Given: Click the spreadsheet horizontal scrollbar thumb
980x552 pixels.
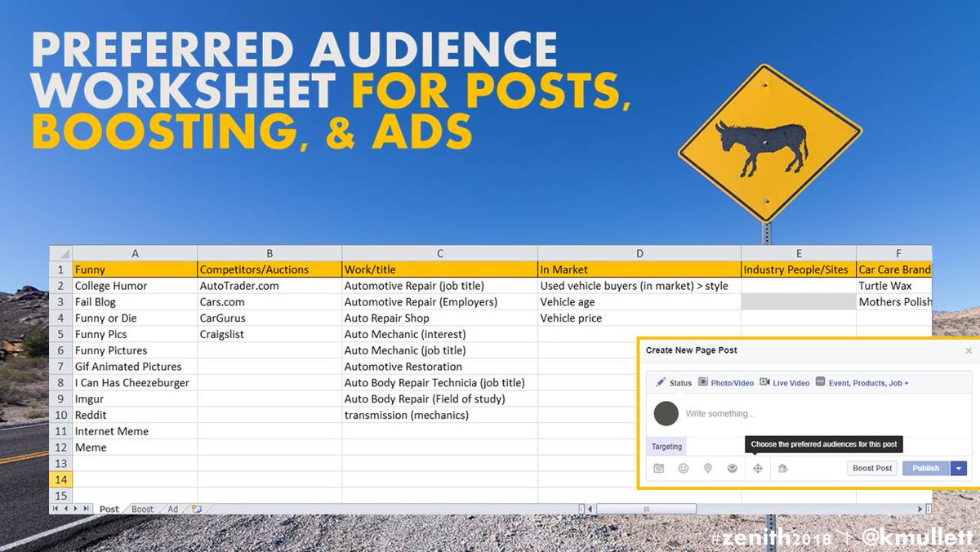Looking at the screenshot, I should click(x=645, y=509).
